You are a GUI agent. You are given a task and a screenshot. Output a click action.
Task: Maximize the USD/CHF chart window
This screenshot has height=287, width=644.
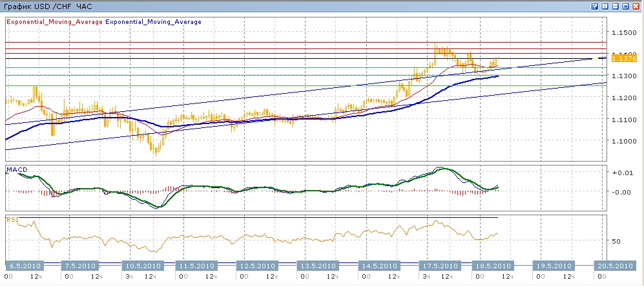626,6
